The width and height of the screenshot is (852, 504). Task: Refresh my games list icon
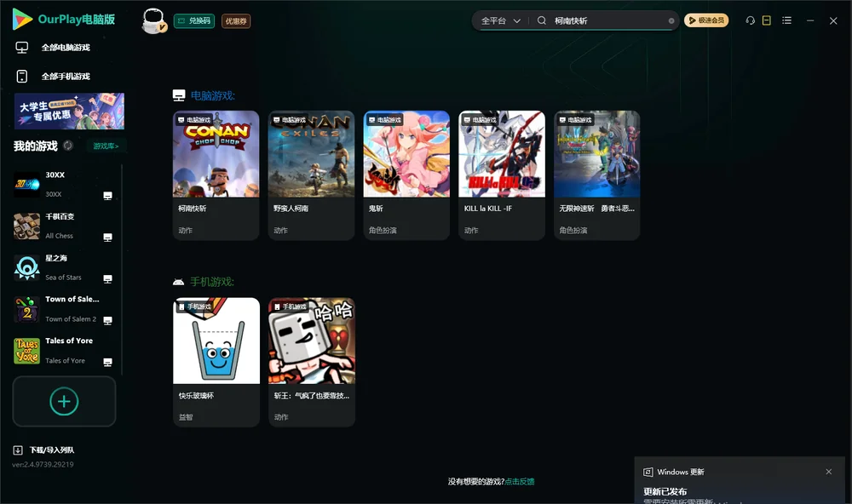click(x=68, y=146)
